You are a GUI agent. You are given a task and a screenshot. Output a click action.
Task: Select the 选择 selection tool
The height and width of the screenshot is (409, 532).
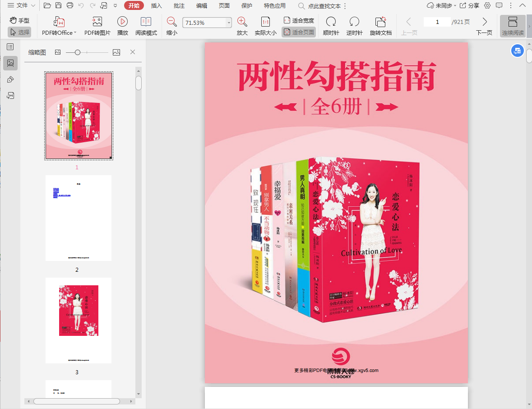pyautogui.click(x=19, y=32)
